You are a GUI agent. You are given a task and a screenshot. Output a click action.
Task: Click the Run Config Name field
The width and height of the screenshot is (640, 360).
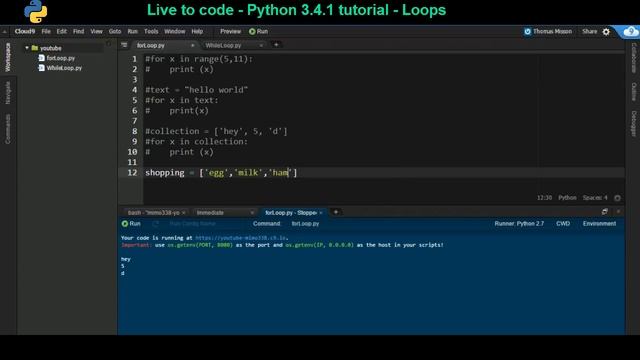(192, 224)
